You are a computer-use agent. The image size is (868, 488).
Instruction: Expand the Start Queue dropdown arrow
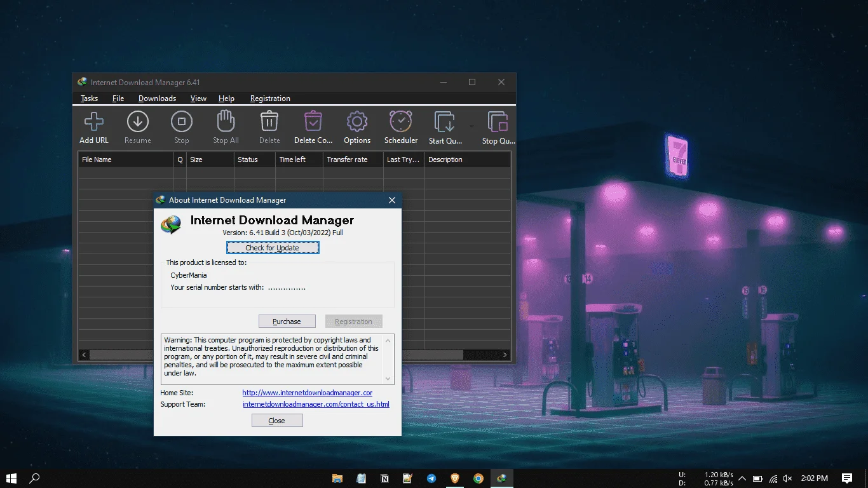click(471, 126)
